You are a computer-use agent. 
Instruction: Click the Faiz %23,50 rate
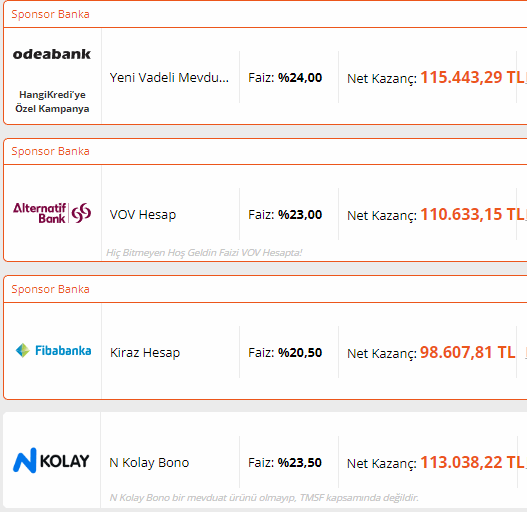tap(285, 463)
